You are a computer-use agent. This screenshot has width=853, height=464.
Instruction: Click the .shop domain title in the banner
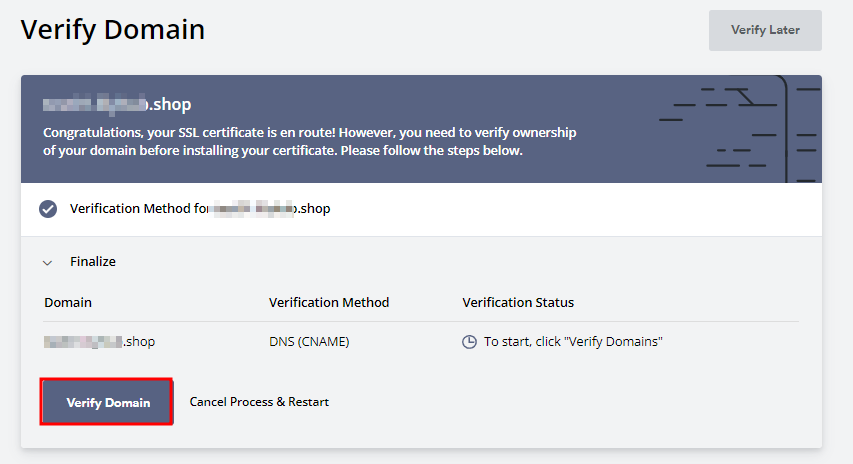point(117,104)
